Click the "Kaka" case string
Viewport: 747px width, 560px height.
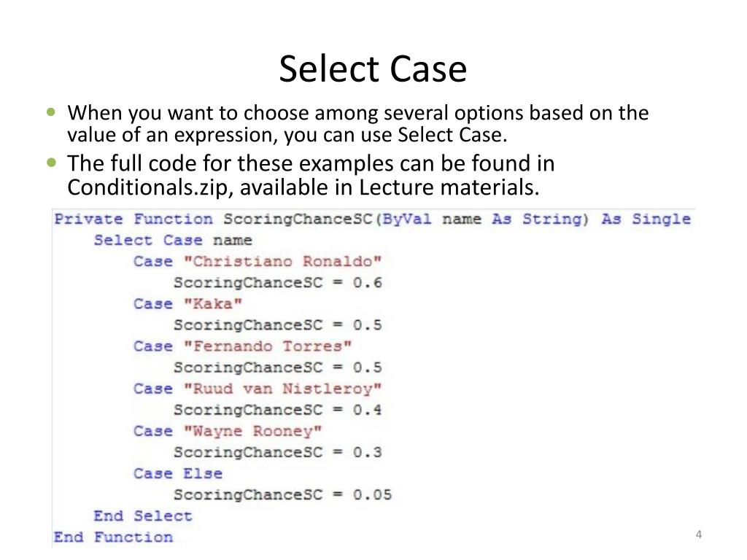pyautogui.click(x=213, y=304)
